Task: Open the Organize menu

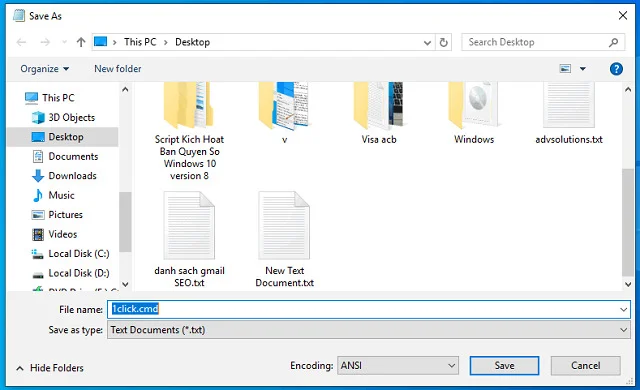Action: [44, 69]
